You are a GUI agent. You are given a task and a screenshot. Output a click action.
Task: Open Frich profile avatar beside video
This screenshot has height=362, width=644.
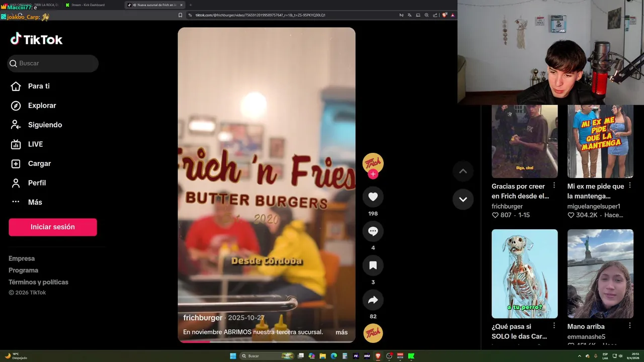373,162
